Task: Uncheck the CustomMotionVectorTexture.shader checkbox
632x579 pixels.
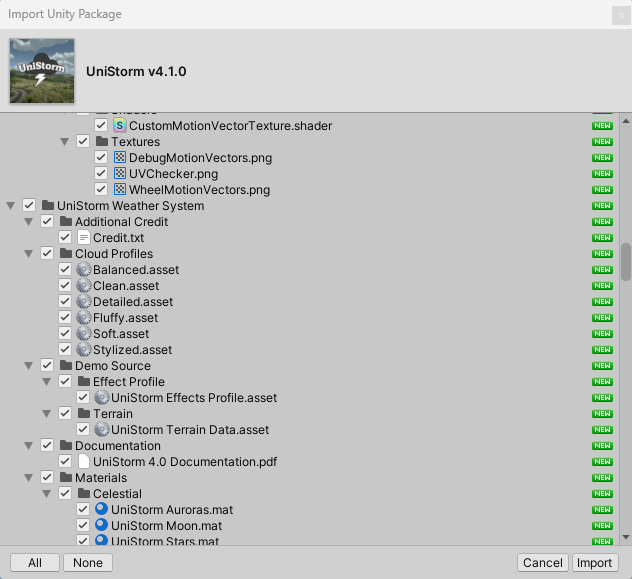Action: coord(101,125)
